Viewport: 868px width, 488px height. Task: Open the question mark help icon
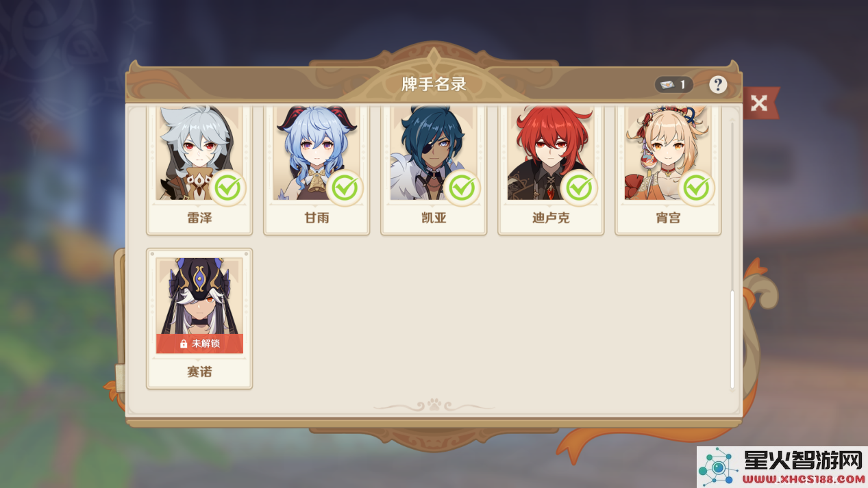717,85
